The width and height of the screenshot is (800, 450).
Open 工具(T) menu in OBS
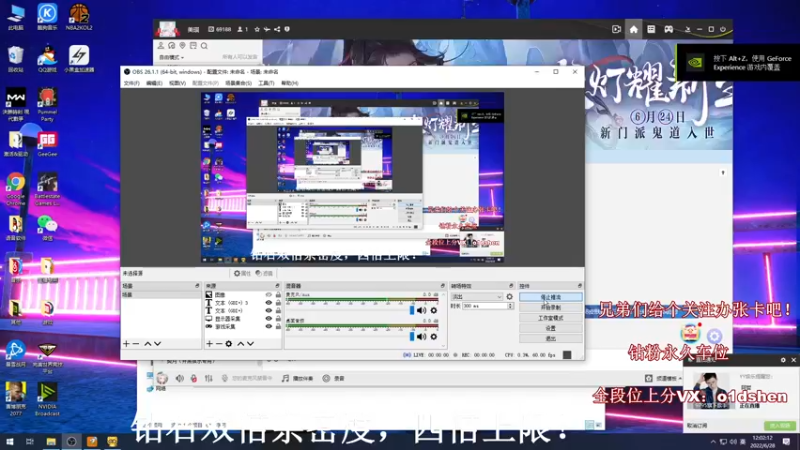point(266,83)
